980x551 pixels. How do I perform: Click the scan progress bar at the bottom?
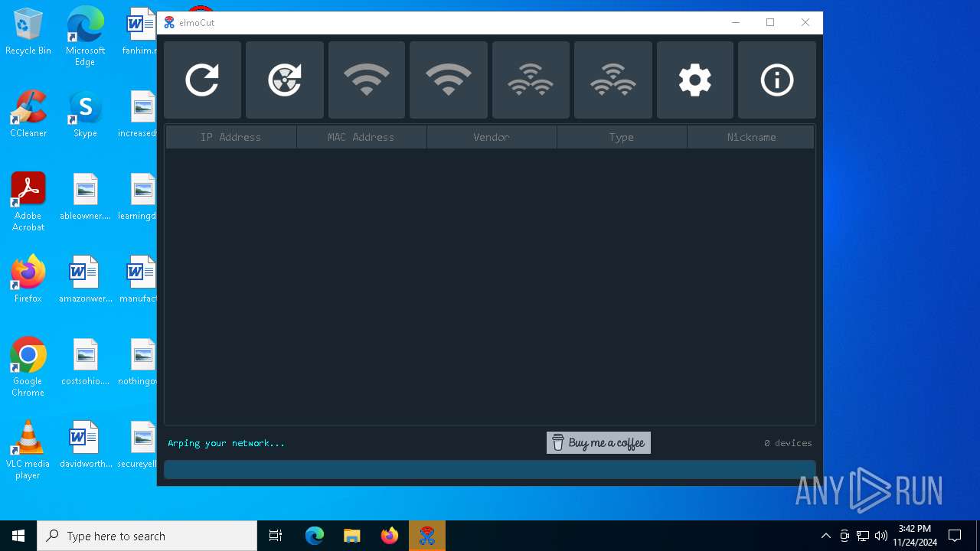(x=490, y=469)
